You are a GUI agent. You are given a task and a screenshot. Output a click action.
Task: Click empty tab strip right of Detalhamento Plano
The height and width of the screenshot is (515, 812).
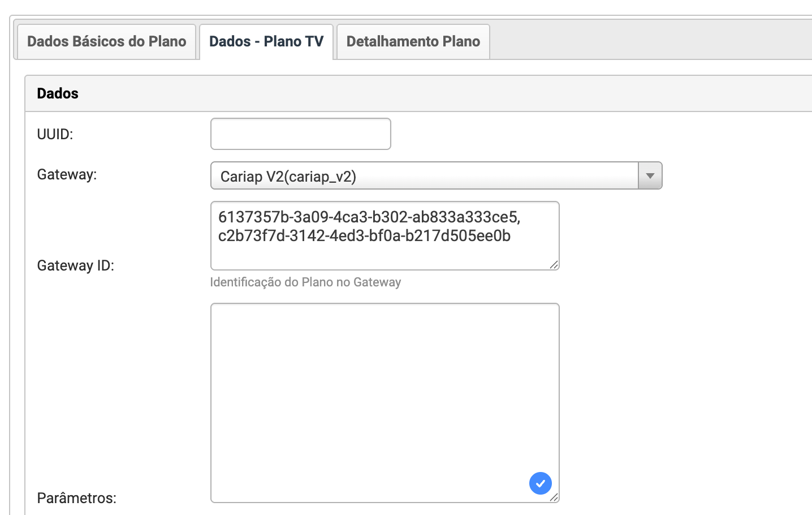650,41
